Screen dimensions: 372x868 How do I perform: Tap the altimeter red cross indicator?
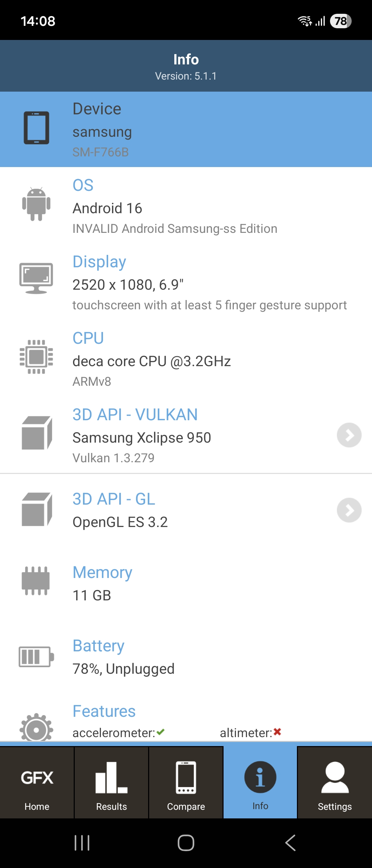(277, 732)
